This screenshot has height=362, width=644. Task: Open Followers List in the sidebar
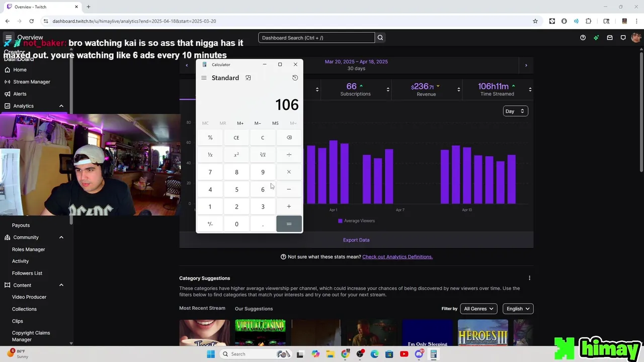point(27,273)
